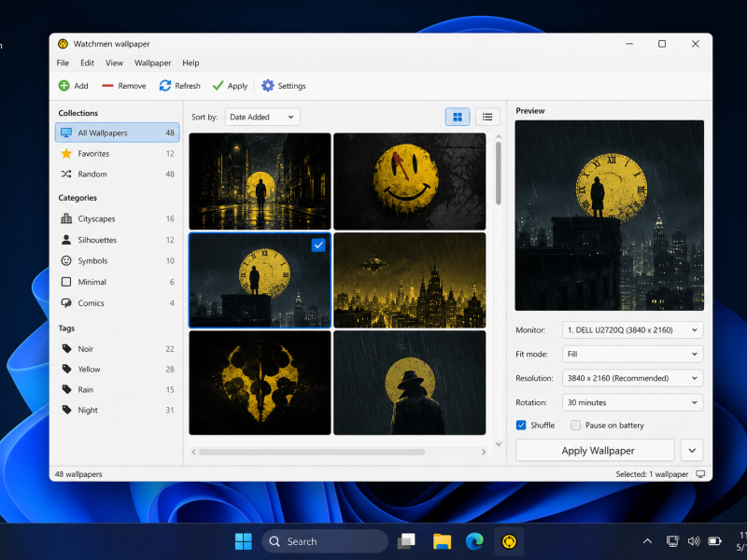Click the '48 wallpapers' status bar text
747x560 pixels.
coord(78,474)
